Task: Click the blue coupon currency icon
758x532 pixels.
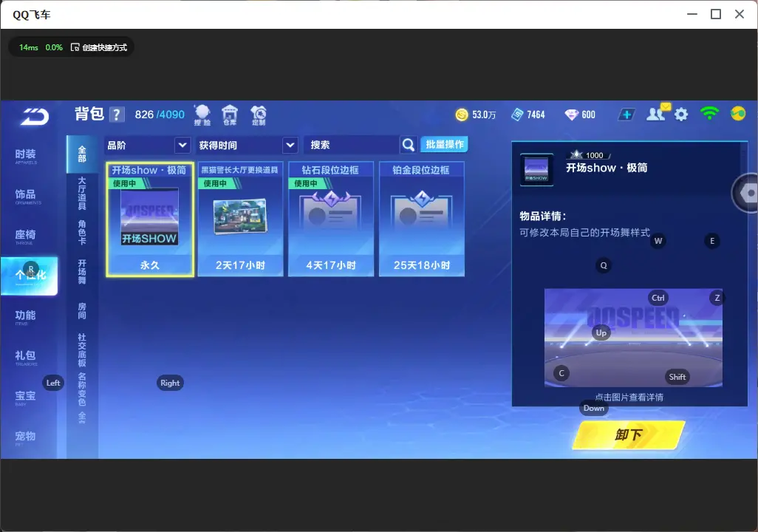Action: click(517, 115)
